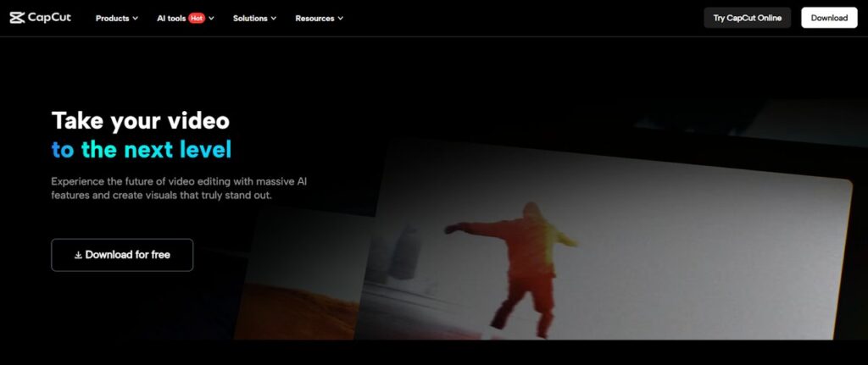Expand the chevron next to Products
This screenshot has width=868, height=365.
pyautogui.click(x=135, y=18)
